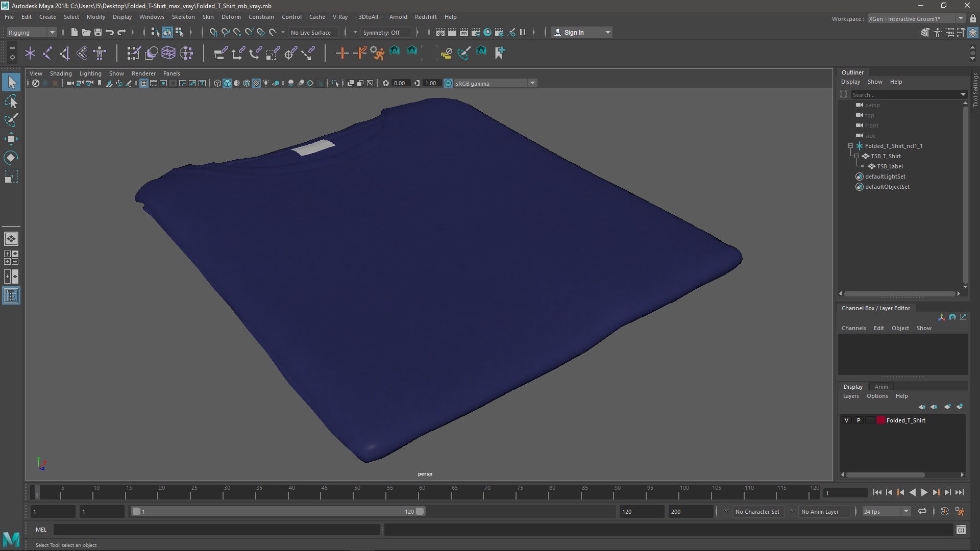Viewport: 980px width, 551px height.
Task: Click the Play forwards button
Action: [x=924, y=492]
